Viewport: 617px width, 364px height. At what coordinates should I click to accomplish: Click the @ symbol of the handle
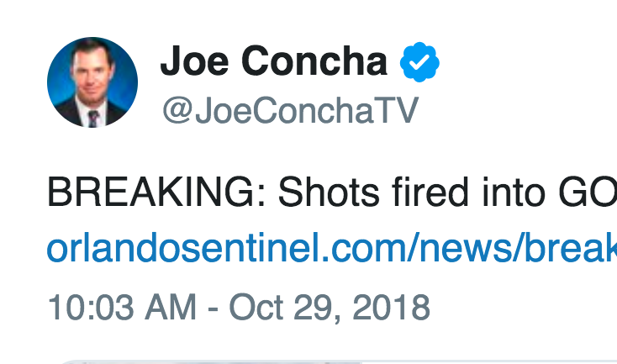pyautogui.click(x=177, y=111)
